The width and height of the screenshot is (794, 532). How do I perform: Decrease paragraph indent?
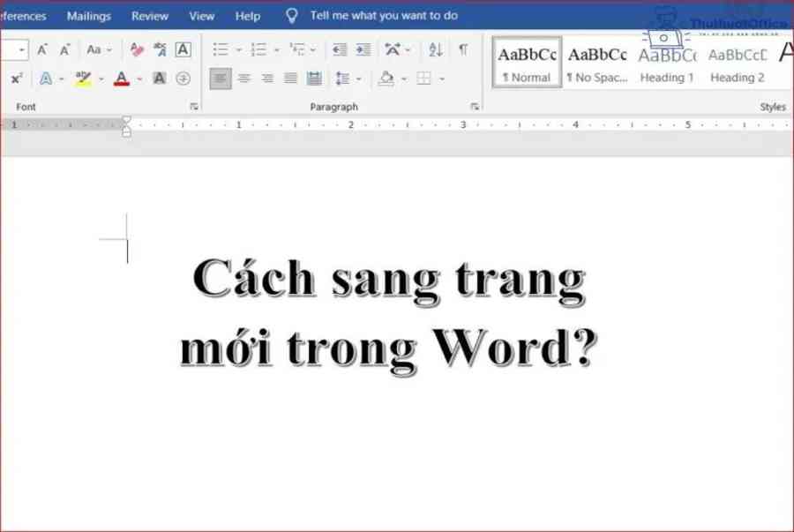click(340, 49)
